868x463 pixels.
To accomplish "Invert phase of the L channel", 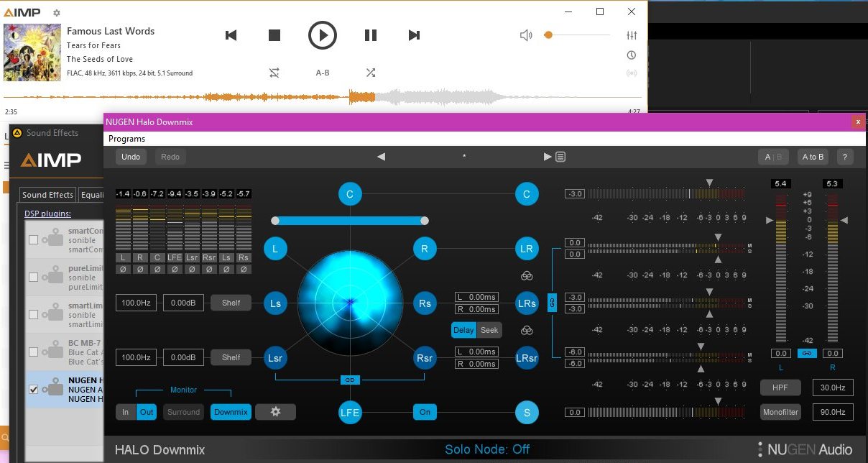I will point(123,269).
